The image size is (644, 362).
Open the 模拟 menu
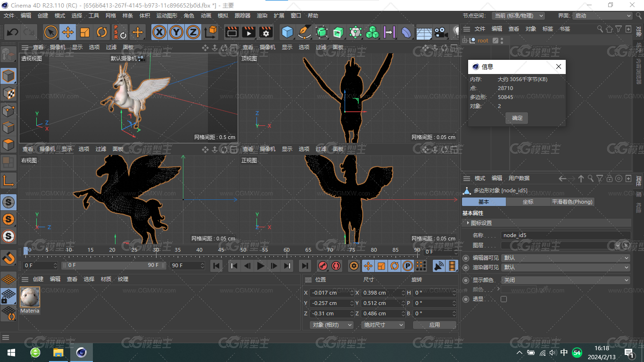pyautogui.click(x=223, y=16)
